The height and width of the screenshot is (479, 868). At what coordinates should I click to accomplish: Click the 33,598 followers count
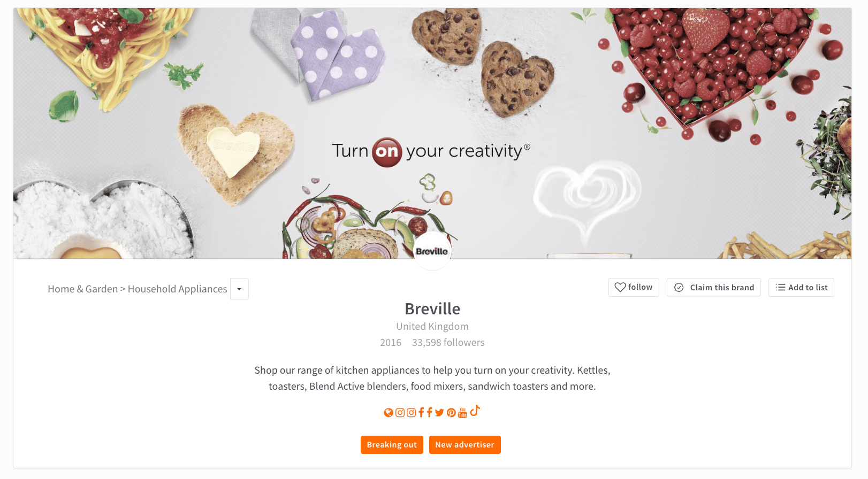click(x=448, y=343)
